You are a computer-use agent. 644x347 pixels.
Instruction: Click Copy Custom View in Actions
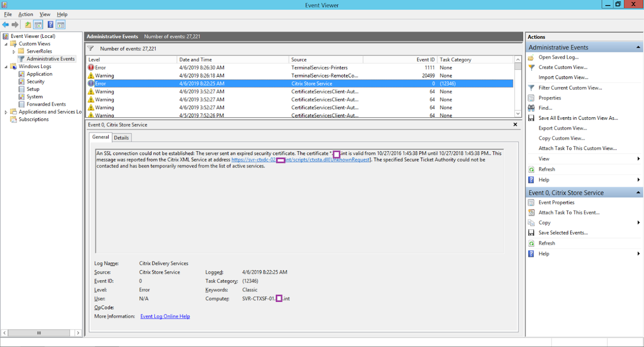coord(562,138)
